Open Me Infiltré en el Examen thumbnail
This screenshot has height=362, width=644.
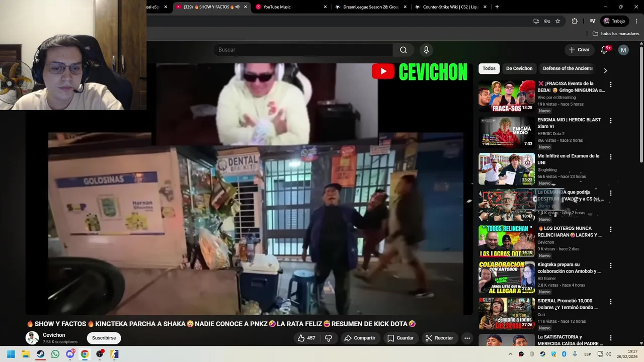[x=507, y=168]
